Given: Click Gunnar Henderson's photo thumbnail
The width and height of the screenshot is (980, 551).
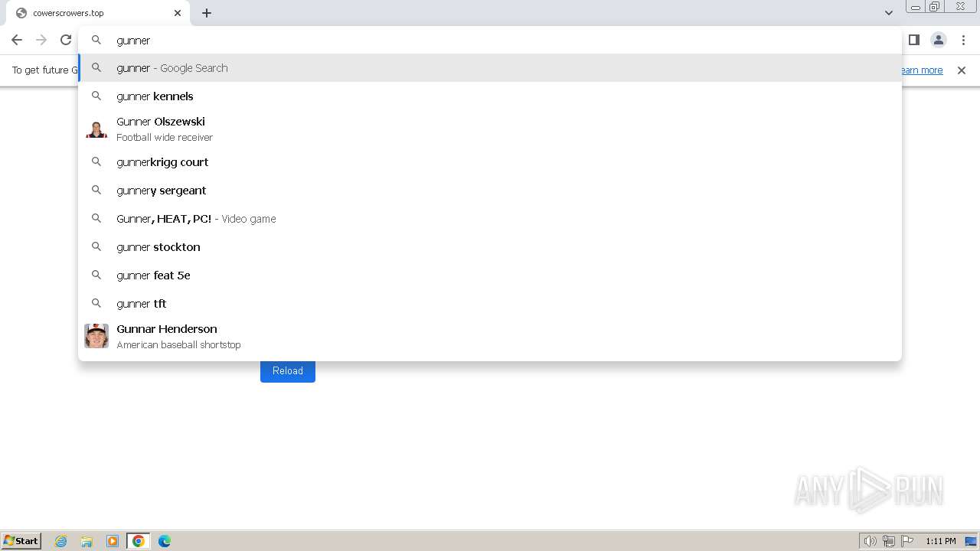Looking at the screenshot, I should click(x=96, y=336).
